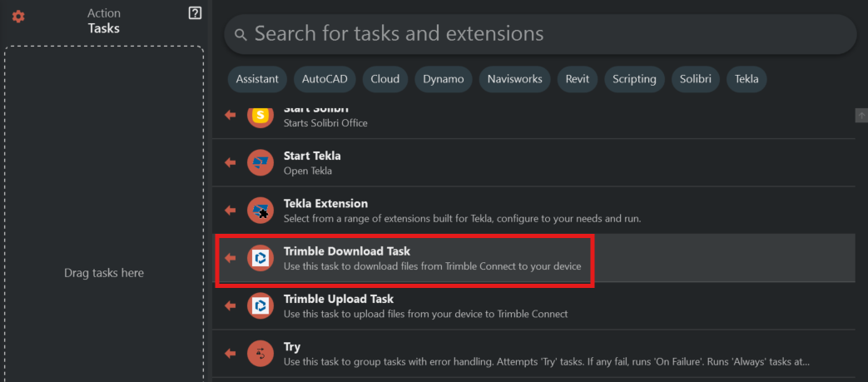868x382 pixels.
Task: Click the Trimble Upload Task icon
Action: click(x=260, y=306)
